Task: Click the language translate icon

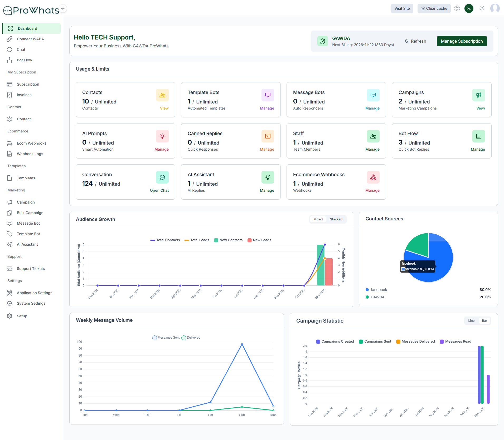Action: 469,8
